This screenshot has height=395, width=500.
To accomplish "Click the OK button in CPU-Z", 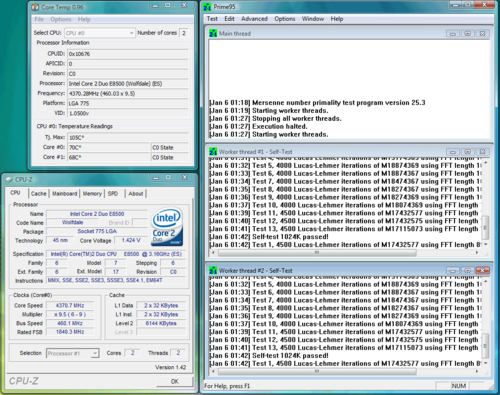I will click(x=175, y=381).
